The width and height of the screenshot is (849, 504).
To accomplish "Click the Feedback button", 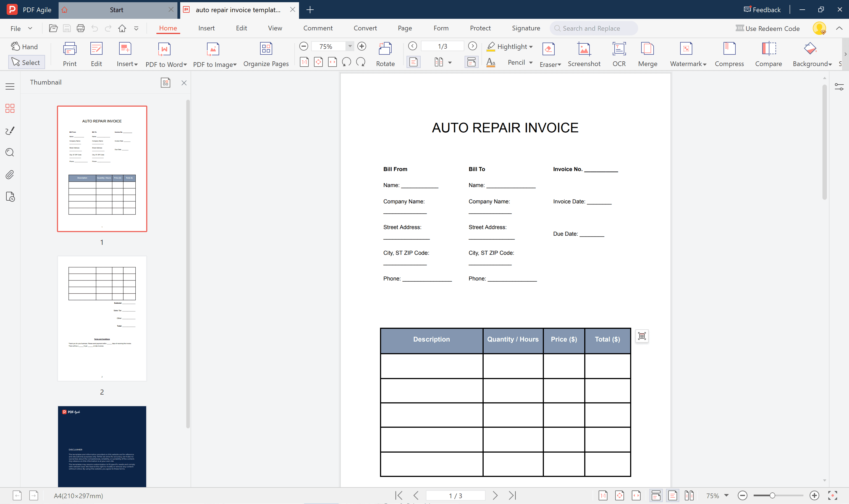I will pos(762,9).
